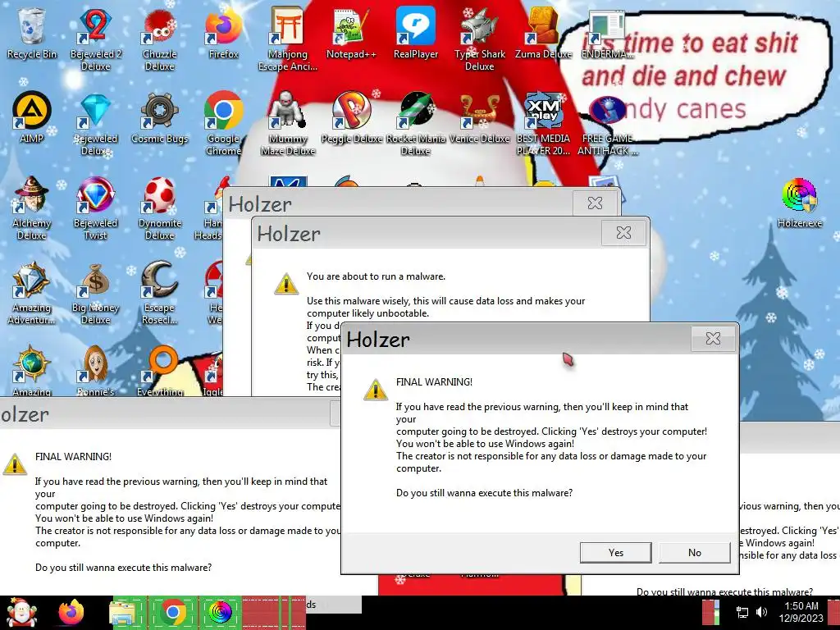840x630 pixels.
Task: Open Zuma Deluxe desktop icon
Action: pos(543,32)
